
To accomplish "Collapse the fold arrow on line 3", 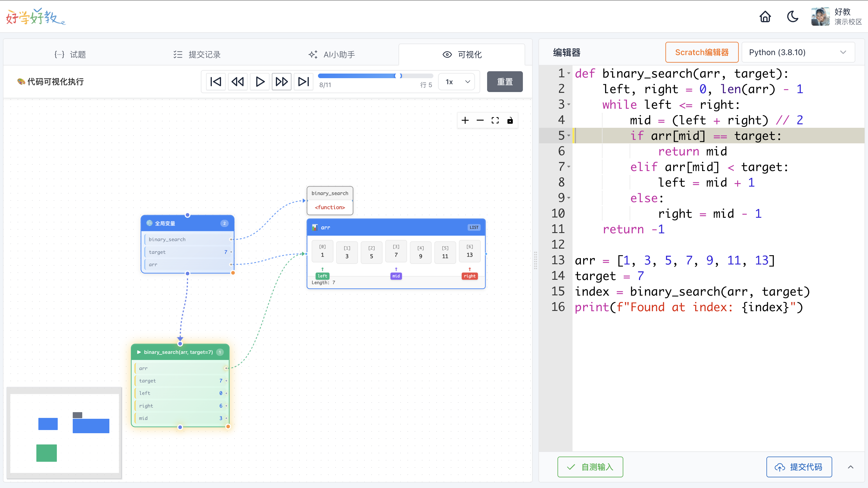I will (x=569, y=105).
